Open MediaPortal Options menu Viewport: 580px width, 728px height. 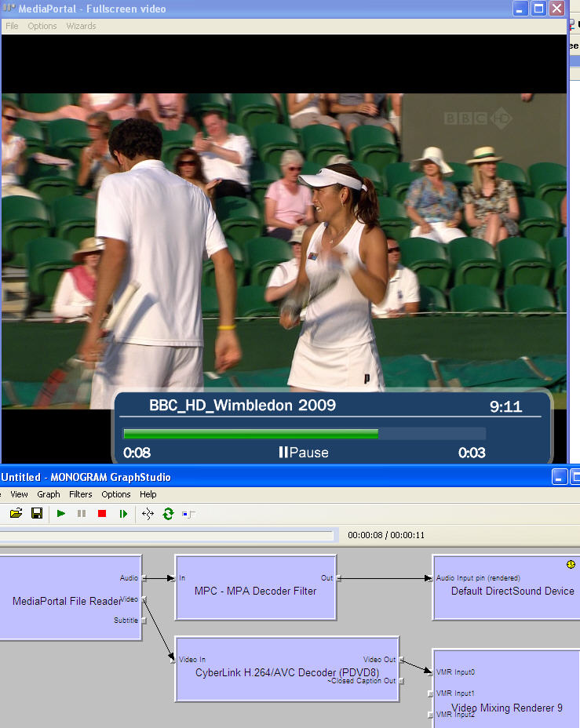coord(42,26)
